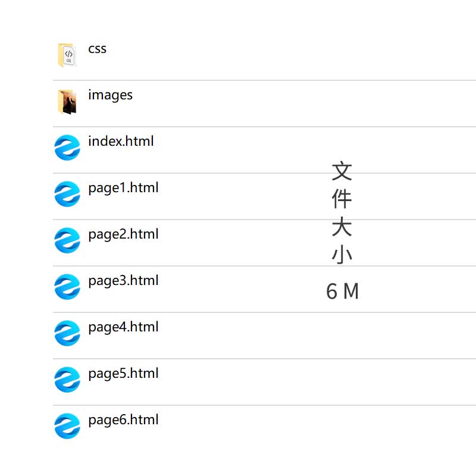476x476 pixels.
Task: Select the index.html file name
Action: point(121,142)
